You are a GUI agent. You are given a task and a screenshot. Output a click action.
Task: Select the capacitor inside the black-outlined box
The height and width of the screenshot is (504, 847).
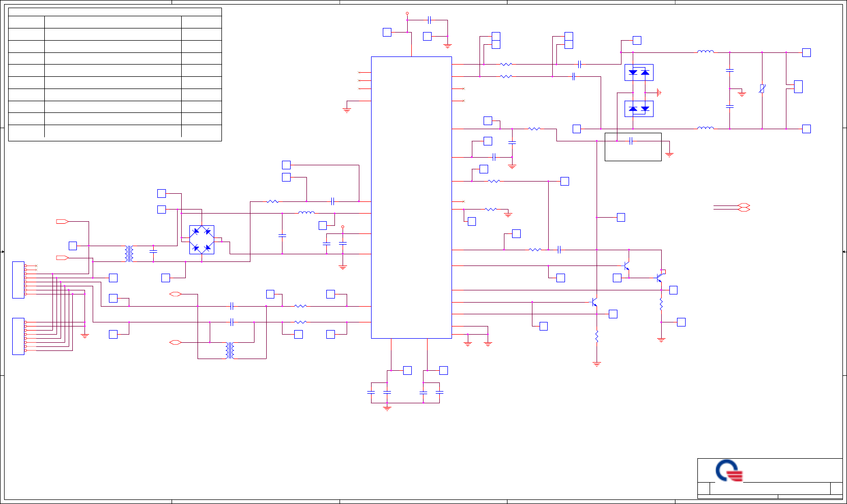pyautogui.click(x=631, y=141)
